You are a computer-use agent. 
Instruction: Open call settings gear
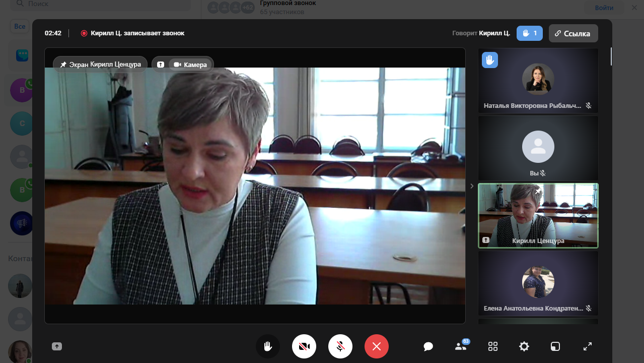pos(524,346)
